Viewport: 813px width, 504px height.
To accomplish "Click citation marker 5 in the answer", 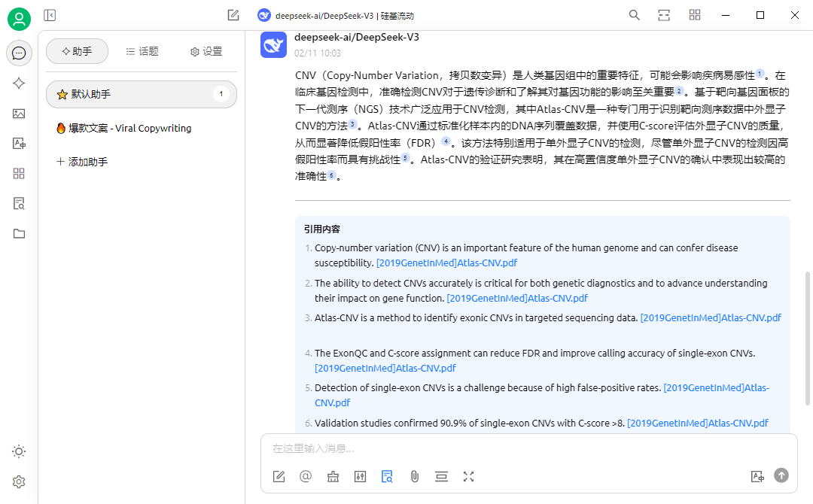I will tap(406, 157).
